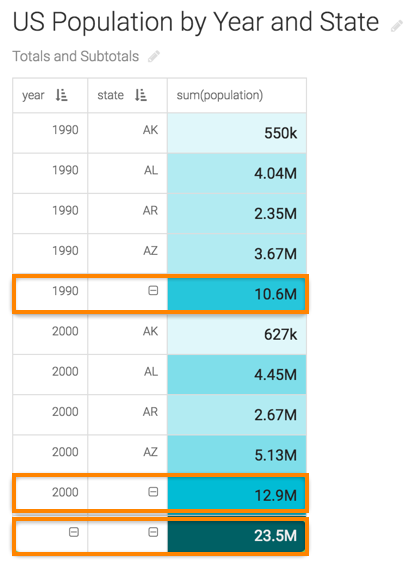This screenshot has height=575, width=416.
Task: Click the state column header label
Action: (x=110, y=95)
